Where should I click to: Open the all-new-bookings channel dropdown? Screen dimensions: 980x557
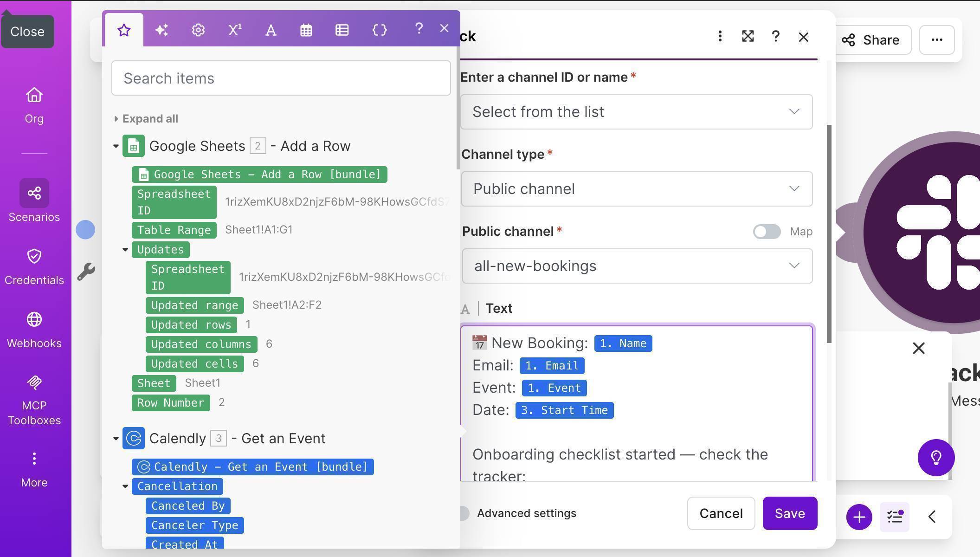click(636, 266)
